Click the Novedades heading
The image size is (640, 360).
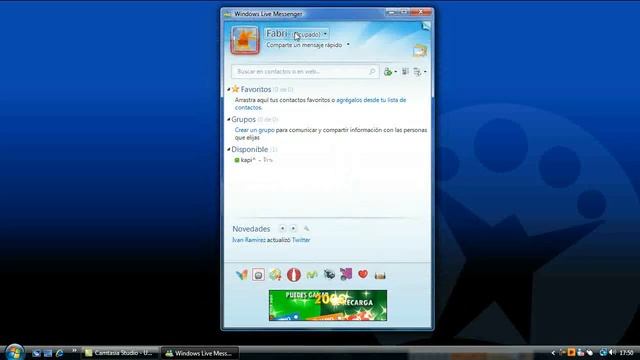point(251,229)
